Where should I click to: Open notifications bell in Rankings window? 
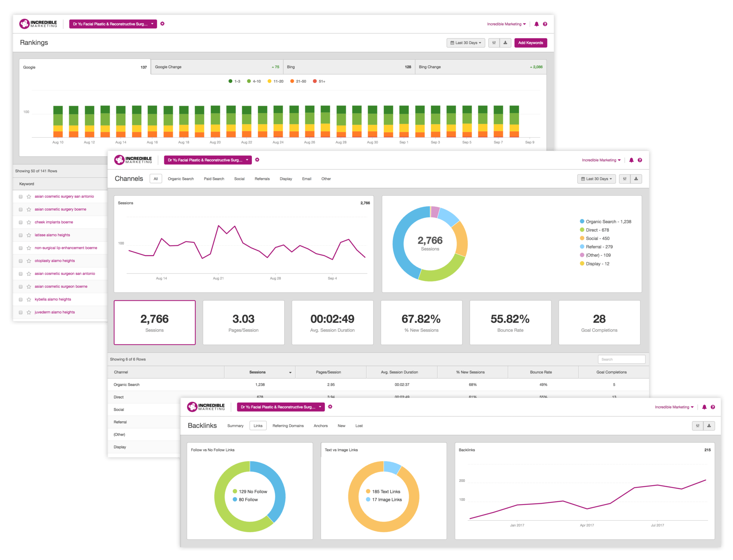(537, 24)
